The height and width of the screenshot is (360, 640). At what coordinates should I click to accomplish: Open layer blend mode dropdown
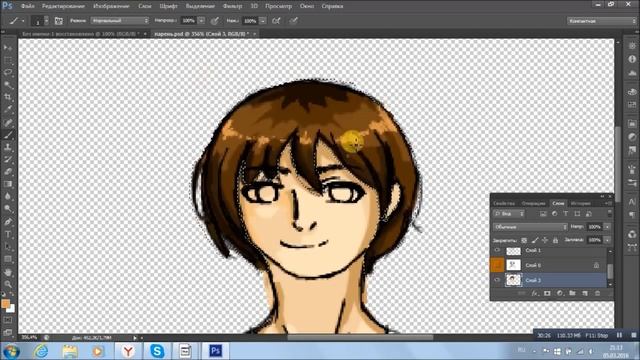(x=530, y=227)
